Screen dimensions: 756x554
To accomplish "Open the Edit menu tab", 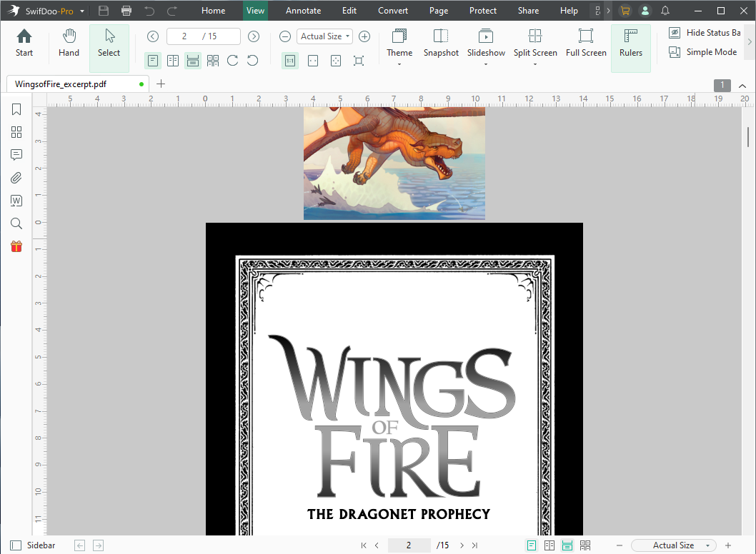I will click(x=349, y=11).
